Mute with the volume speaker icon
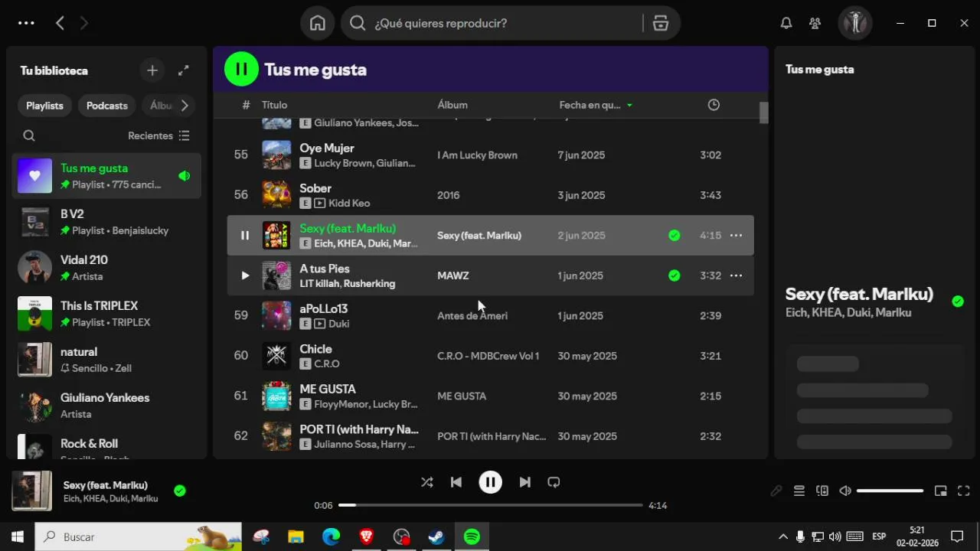Viewport: 980px width, 551px height. tap(844, 491)
